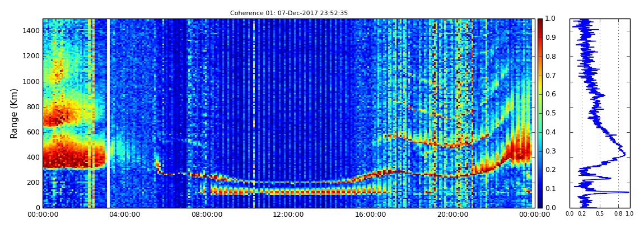The width and height of the screenshot is (644, 228).
Task: Click the red striped band along the 08:00–16:00 span
Action: pos(300,191)
